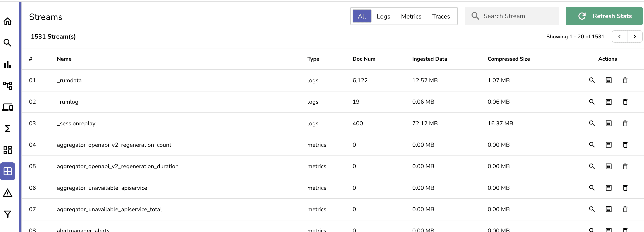The width and height of the screenshot is (644, 232).
Task: Delete the _rumlog stream
Action: click(625, 102)
